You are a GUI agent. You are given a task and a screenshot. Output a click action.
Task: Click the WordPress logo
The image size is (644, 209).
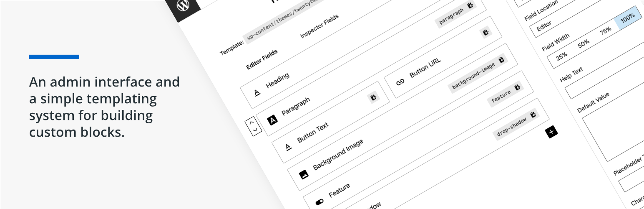[x=182, y=6]
